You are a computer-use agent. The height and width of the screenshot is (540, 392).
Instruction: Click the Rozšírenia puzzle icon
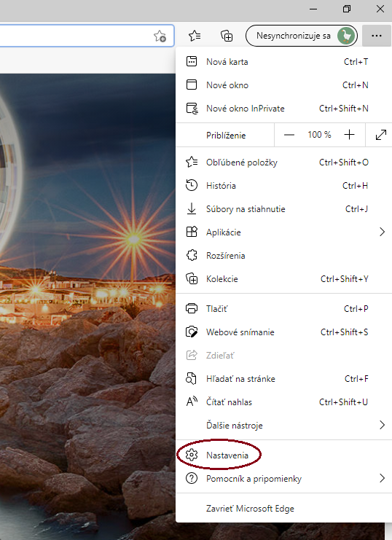click(x=192, y=255)
